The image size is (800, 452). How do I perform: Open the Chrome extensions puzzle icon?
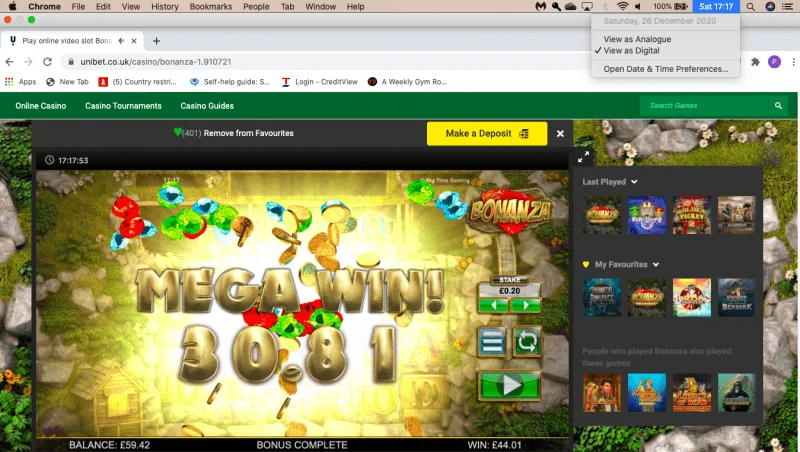755,62
